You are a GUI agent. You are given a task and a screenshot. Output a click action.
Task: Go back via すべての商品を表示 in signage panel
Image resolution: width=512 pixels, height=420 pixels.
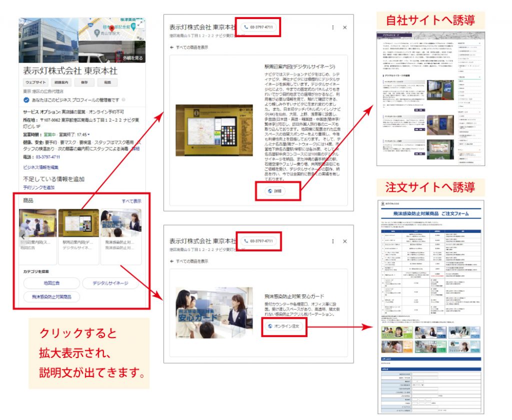click(x=189, y=47)
